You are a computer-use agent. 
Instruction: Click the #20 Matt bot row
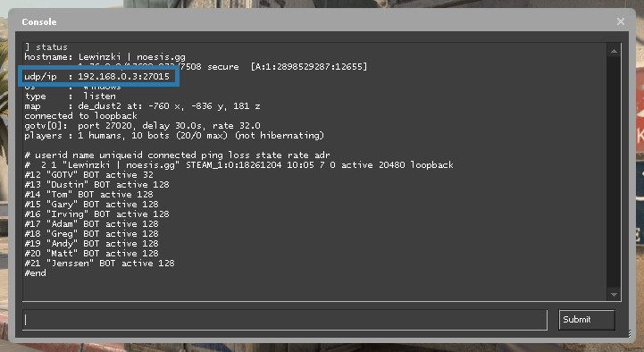(91, 254)
